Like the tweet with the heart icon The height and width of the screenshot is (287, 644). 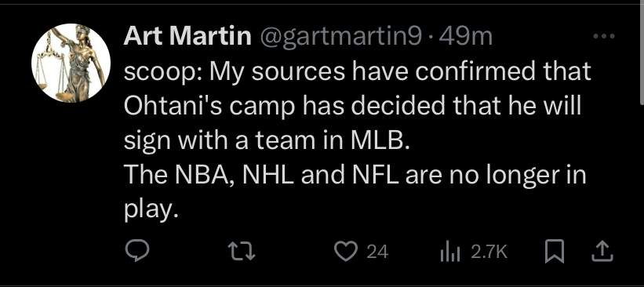(x=346, y=251)
